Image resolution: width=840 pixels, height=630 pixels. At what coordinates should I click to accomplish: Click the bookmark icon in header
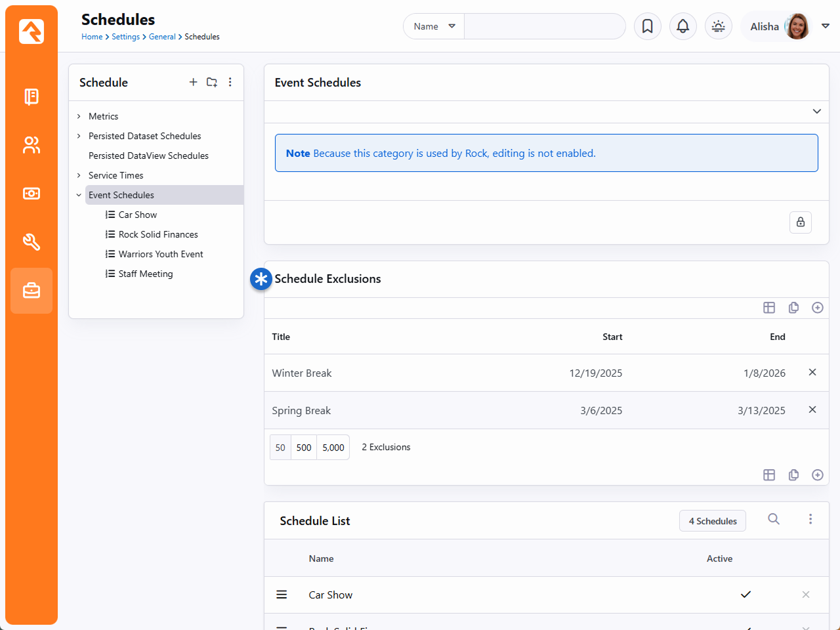pyautogui.click(x=647, y=26)
